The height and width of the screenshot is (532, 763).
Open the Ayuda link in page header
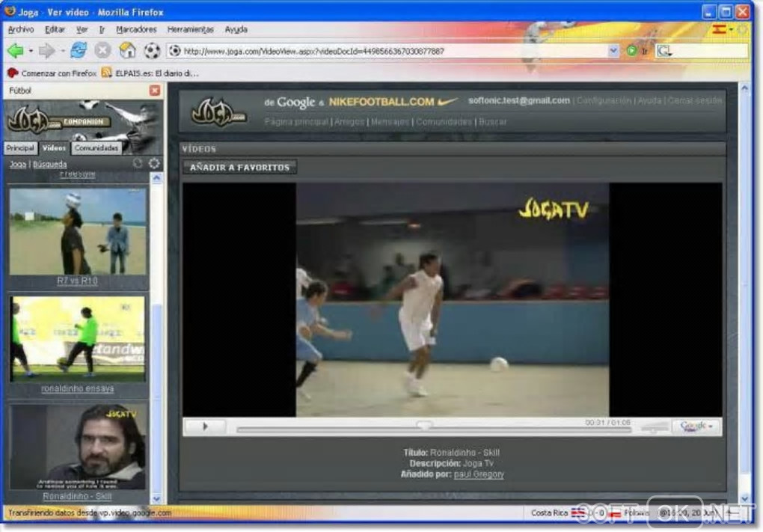pos(649,100)
